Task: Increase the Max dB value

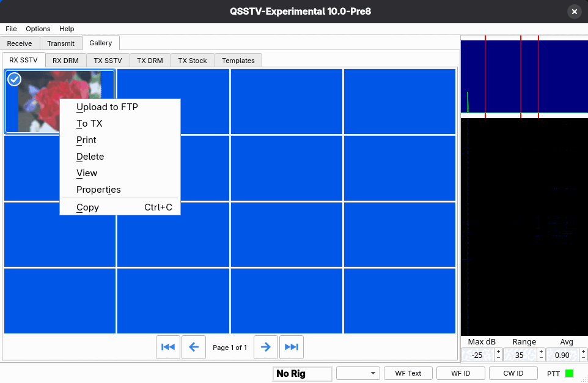Action: [498, 351]
